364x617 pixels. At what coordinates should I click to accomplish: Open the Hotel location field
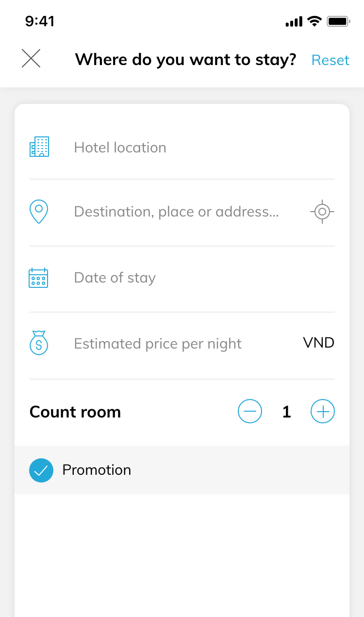(x=182, y=147)
